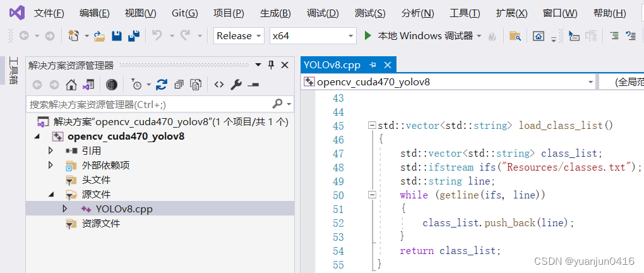Expand the 引用 tree node
The height and width of the screenshot is (273, 644).
[x=51, y=150]
